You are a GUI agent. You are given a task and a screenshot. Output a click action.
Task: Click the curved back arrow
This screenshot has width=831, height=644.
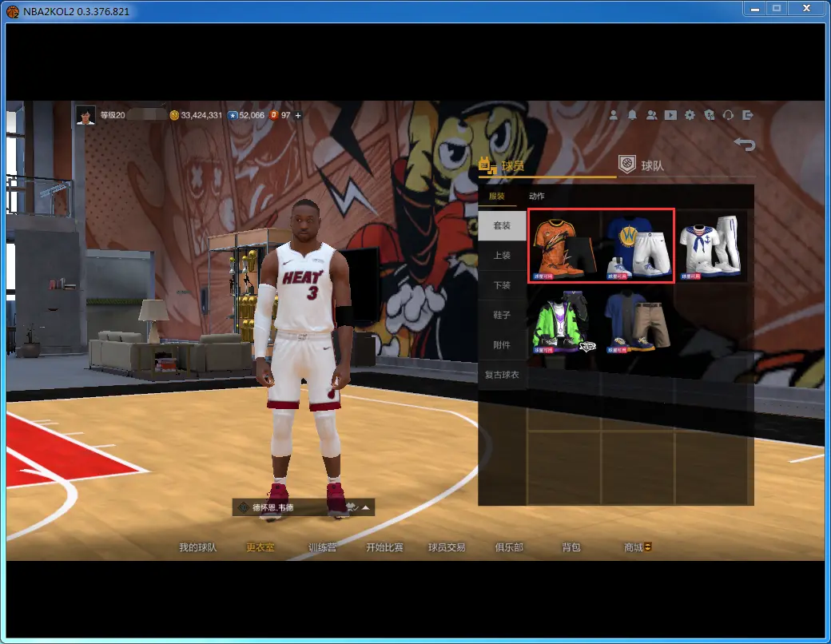click(x=745, y=144)
